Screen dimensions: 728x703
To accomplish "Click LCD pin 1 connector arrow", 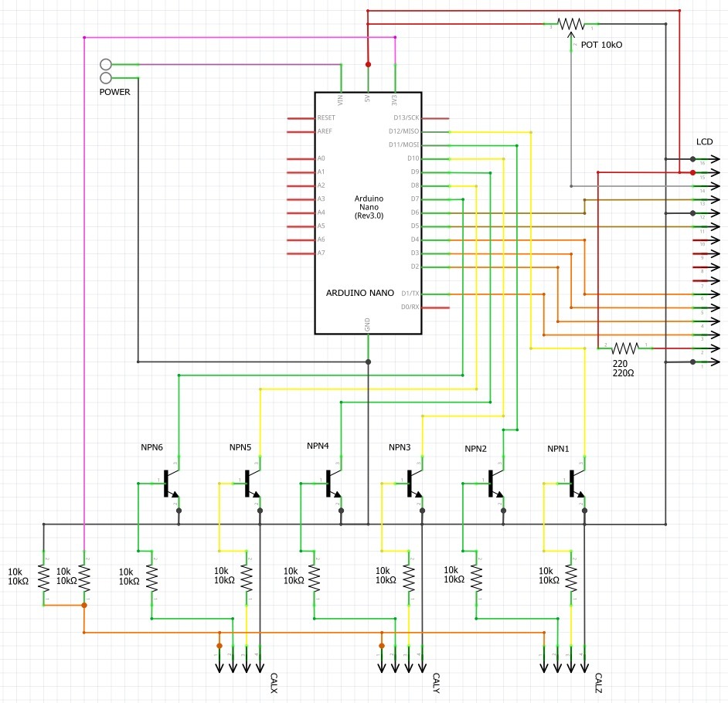I will 706,362.
